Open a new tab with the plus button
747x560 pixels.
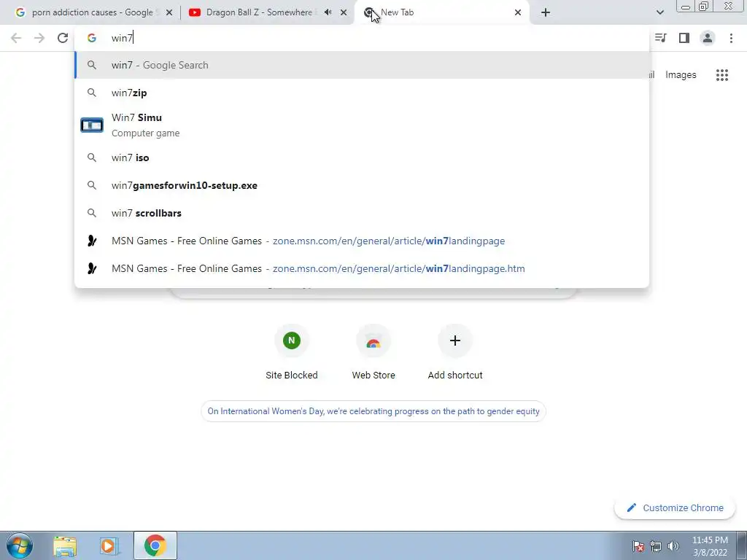point(546,12)
